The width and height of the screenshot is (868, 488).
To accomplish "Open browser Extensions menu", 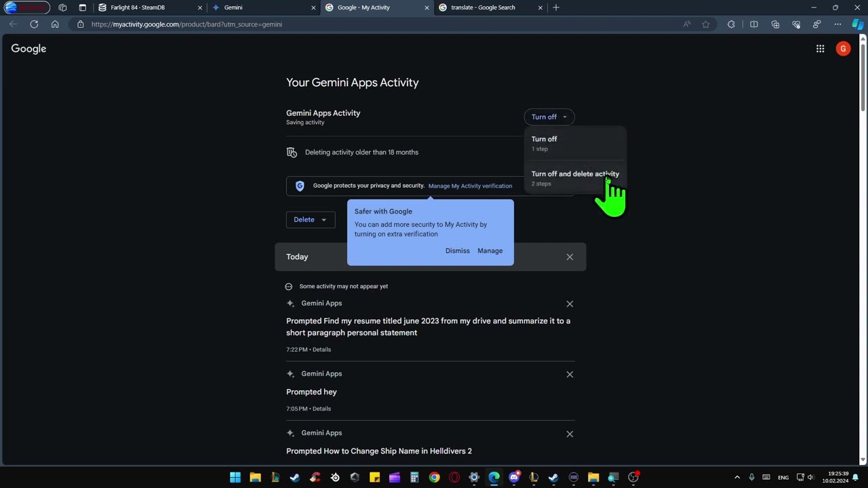I will [x=731, y=24].
